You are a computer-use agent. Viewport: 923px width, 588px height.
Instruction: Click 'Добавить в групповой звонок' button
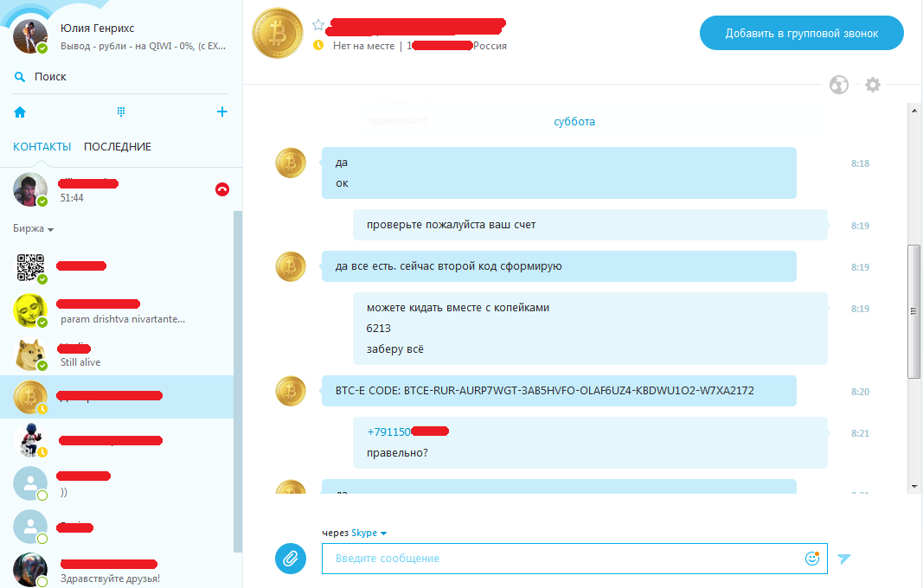802,33
